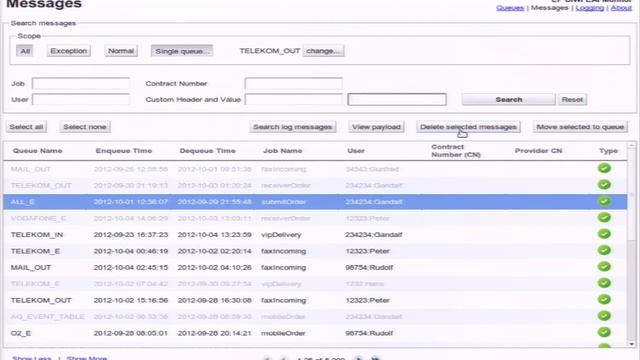Sort by the User column header
640x360 pixels.
point(356,151)
